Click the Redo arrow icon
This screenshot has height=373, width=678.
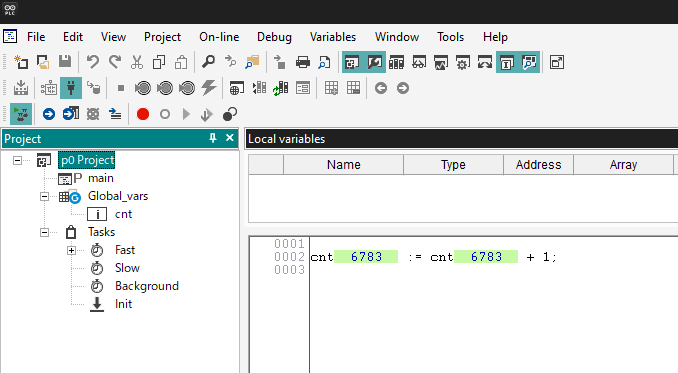(x=115, y=62)
